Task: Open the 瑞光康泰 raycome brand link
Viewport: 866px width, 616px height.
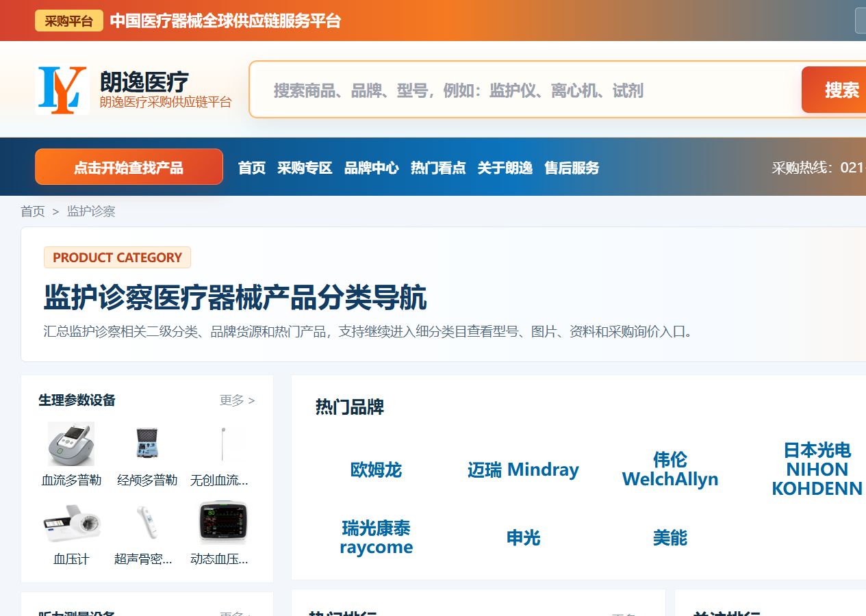Action: click(x=376, y=537)
